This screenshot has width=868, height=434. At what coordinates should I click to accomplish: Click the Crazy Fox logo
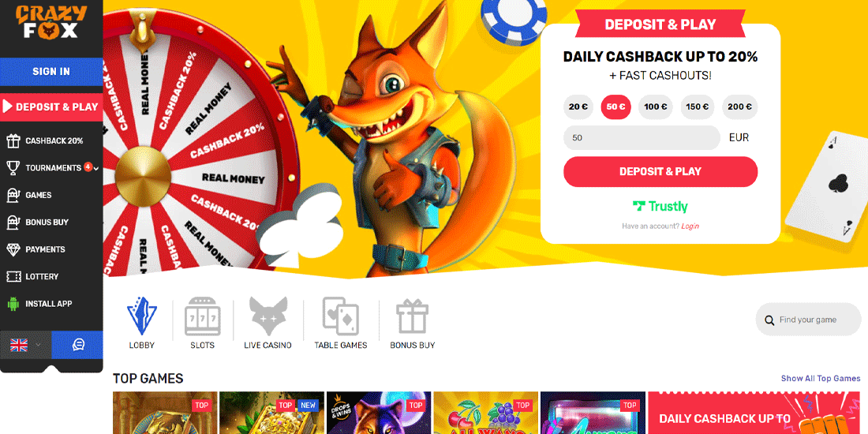[51, 22]
